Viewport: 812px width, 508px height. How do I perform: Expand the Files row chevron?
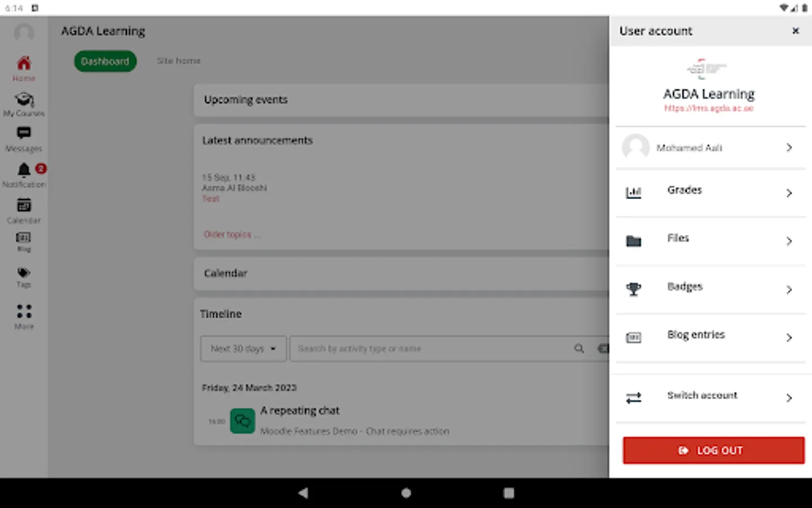pos(789,241)
